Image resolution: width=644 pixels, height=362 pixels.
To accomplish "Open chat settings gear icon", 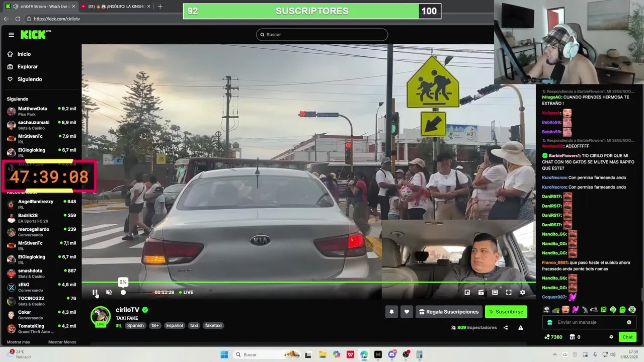I will [x=611, y=337].
